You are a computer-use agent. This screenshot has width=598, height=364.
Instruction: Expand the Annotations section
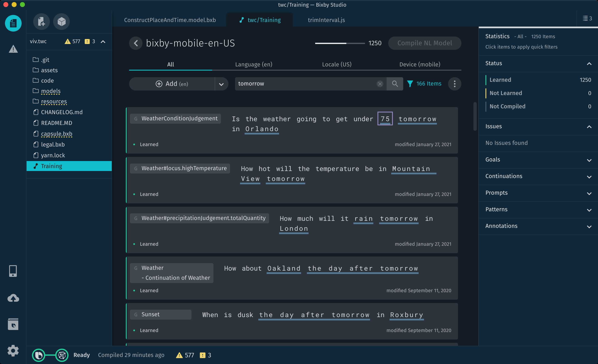(x=589, y=226)
